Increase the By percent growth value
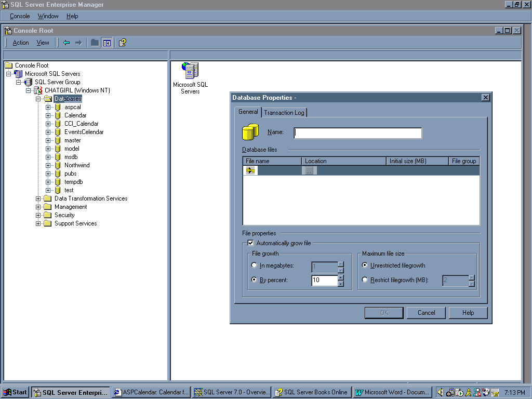 [341, 277]
